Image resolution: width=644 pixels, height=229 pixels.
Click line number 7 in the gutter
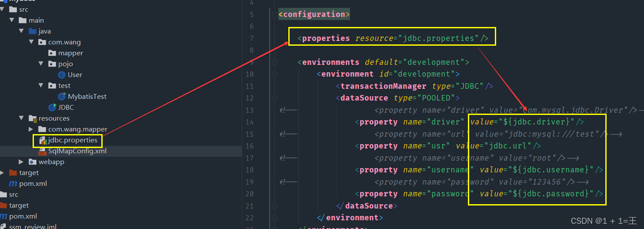click(x=251, y=38)
